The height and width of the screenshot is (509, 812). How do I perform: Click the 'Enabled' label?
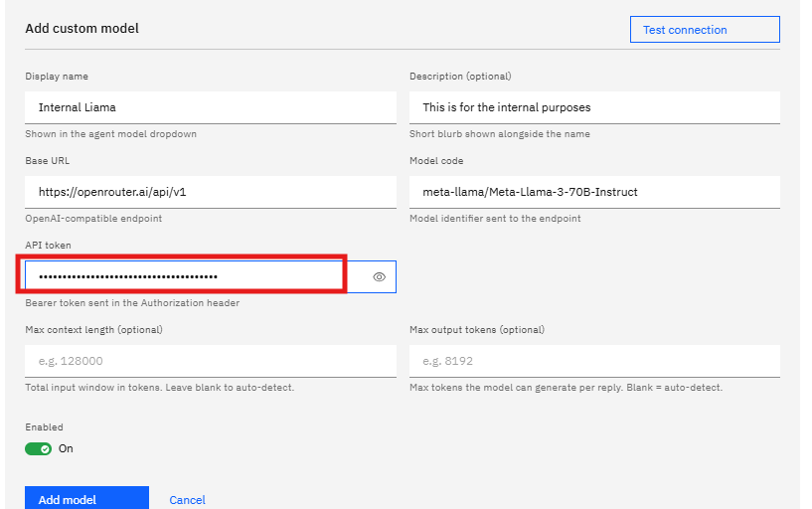point(44,427)
